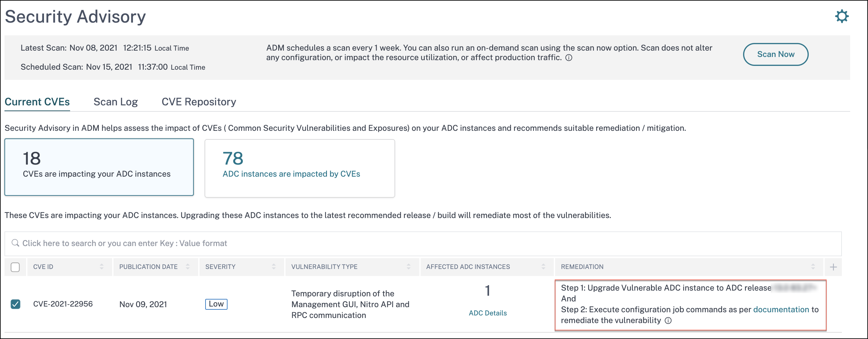Click the Temporary disruption vulnerability type text
This screenshot has width=868, height=339.
(x=350, y=304)
